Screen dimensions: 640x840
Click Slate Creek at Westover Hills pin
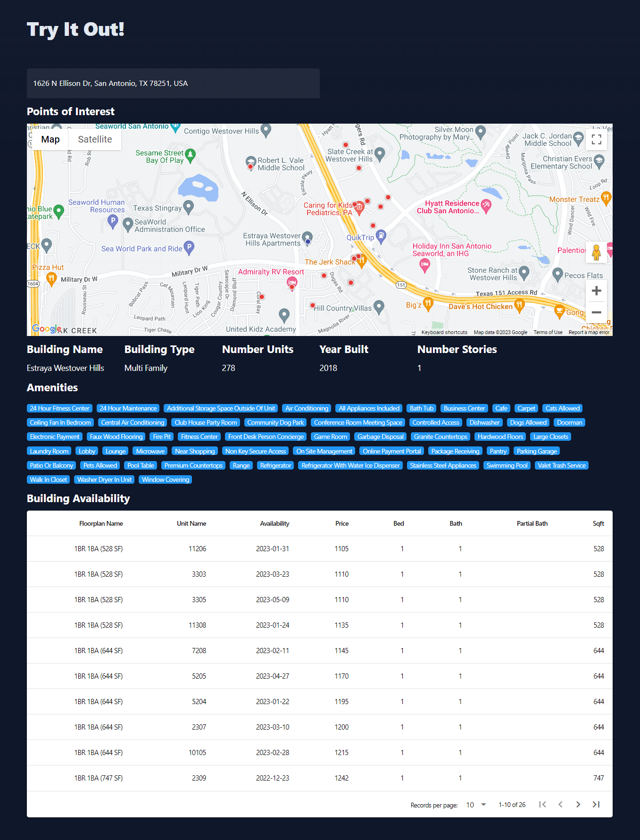click(x=380, y=154)
